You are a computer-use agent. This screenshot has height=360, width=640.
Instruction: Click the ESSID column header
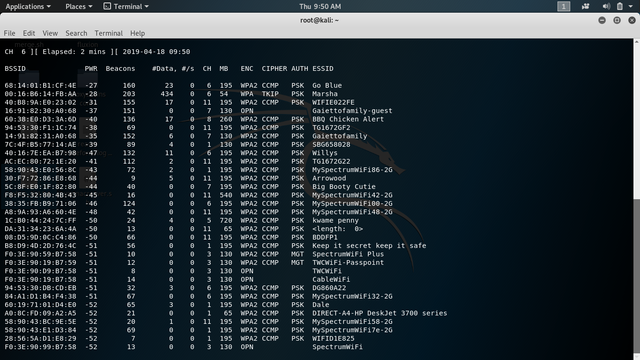[x=323, y=69]
